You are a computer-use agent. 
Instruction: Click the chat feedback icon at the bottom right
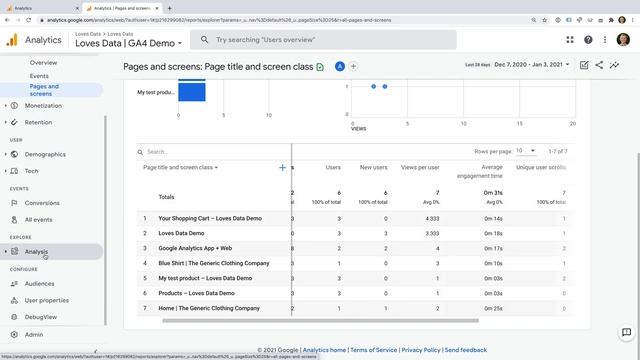click(x=627, y=332)
